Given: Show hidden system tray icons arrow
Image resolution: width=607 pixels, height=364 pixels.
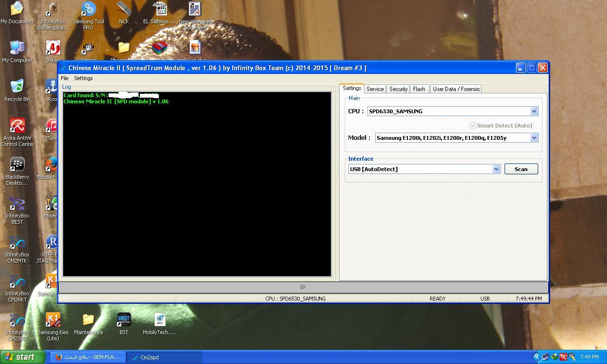Looking at the screenshot, I should (x=537, y=357).
